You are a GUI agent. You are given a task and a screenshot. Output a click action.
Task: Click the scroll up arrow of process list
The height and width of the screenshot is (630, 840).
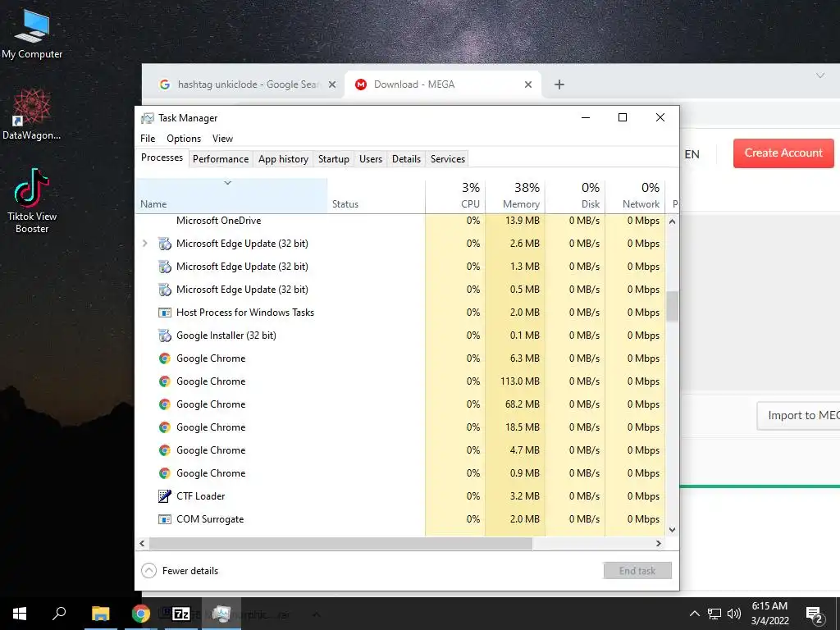(673, 221)
